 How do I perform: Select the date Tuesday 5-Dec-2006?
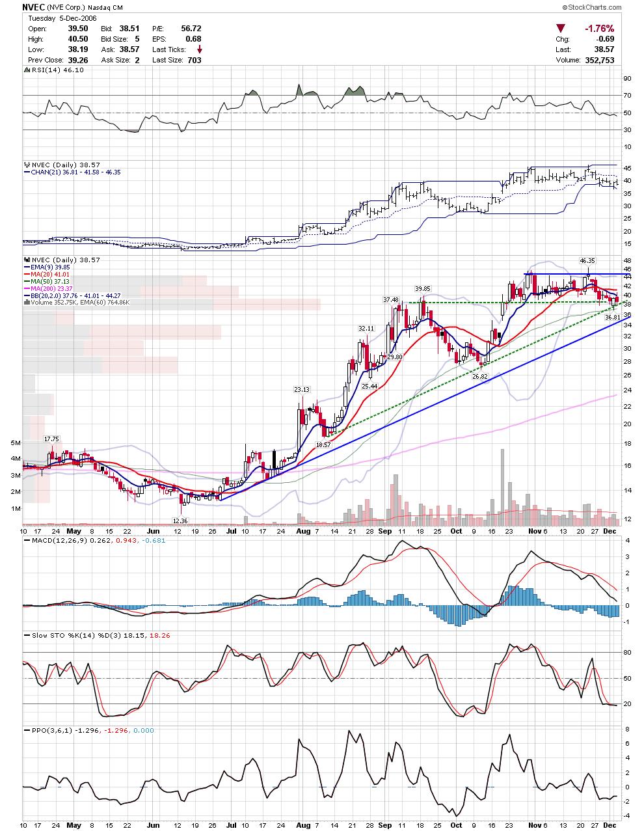click(62, 18)
